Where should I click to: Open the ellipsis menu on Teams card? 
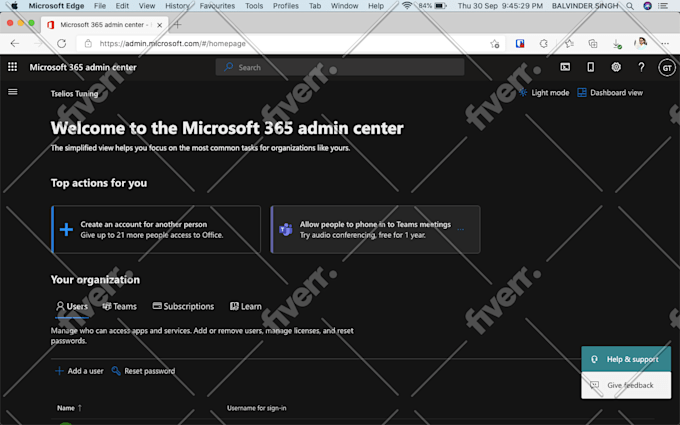461,229
